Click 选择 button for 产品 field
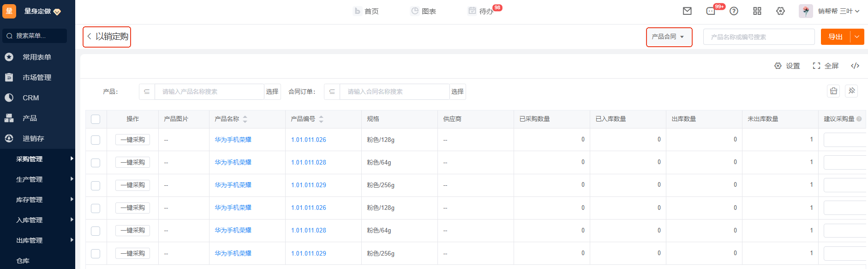The width and height of the screenshot is (868, 269). pos(272,92)
